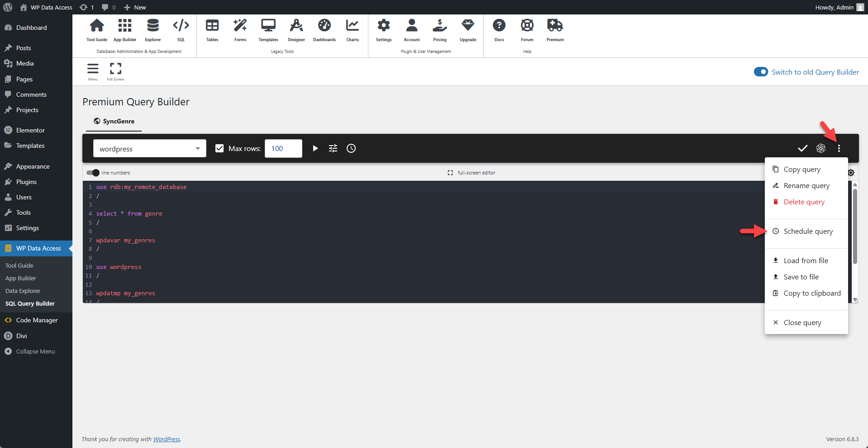Click the three-dot more options menu

[x=839, y=148]
